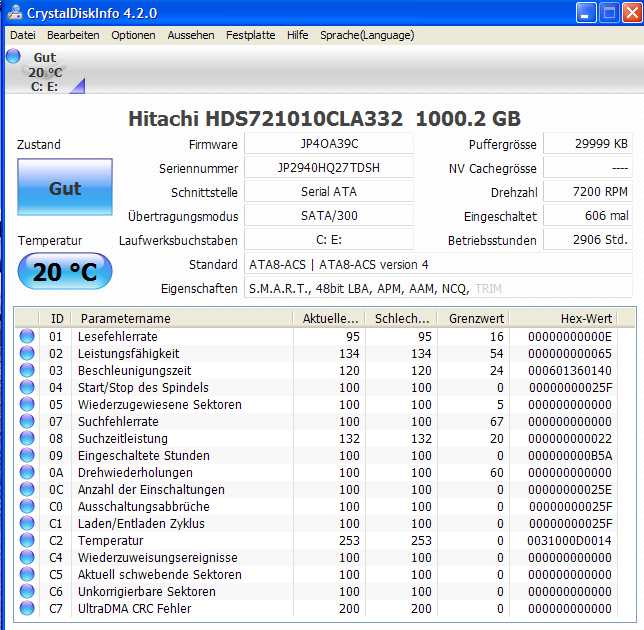644x630 pixels.
Task: Click the Übertragungsmodus field SATA/300
Action: pos(329,216)
